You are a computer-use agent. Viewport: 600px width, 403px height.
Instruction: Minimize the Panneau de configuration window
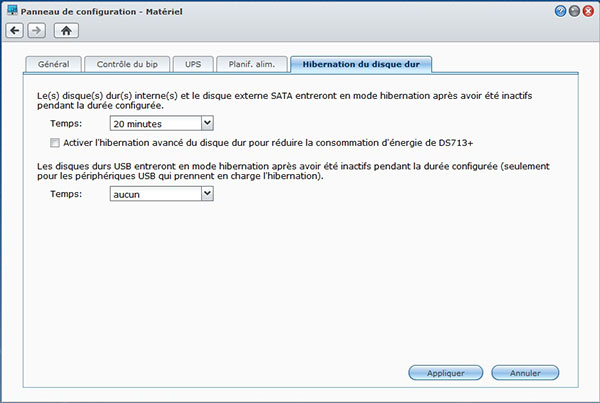574,10
